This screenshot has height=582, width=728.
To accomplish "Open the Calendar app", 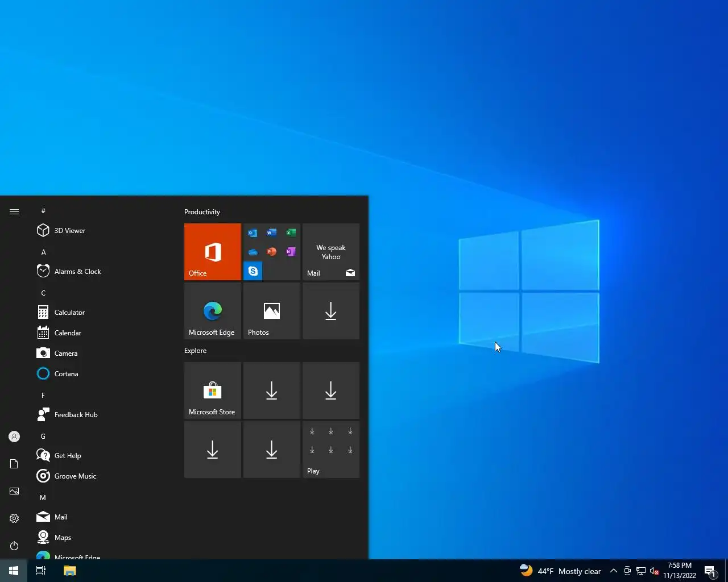I will 101,333.
